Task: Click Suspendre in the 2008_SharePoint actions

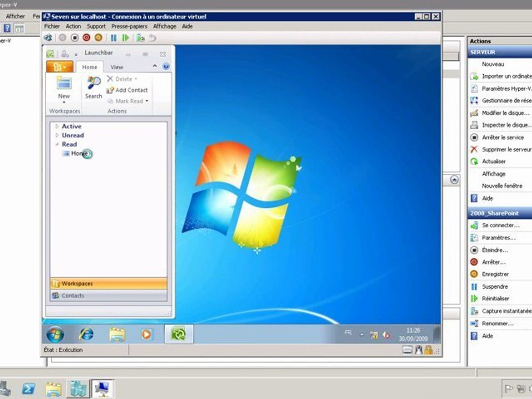Action: tap(489, 287)
